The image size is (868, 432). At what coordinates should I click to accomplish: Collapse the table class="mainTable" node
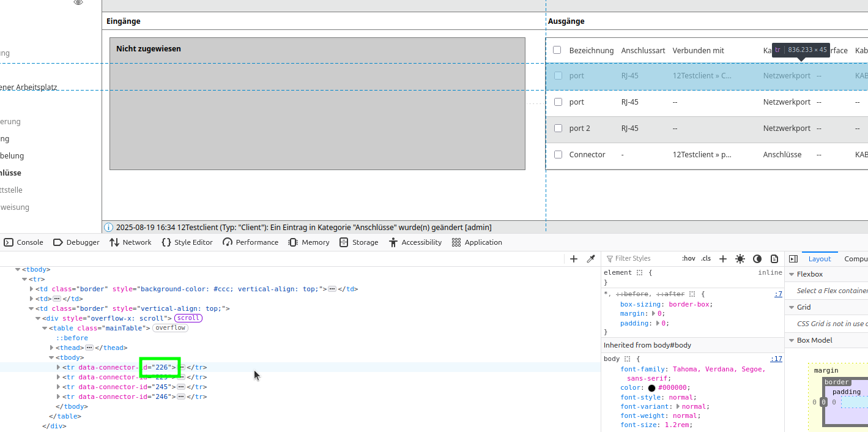click(45, 328)
